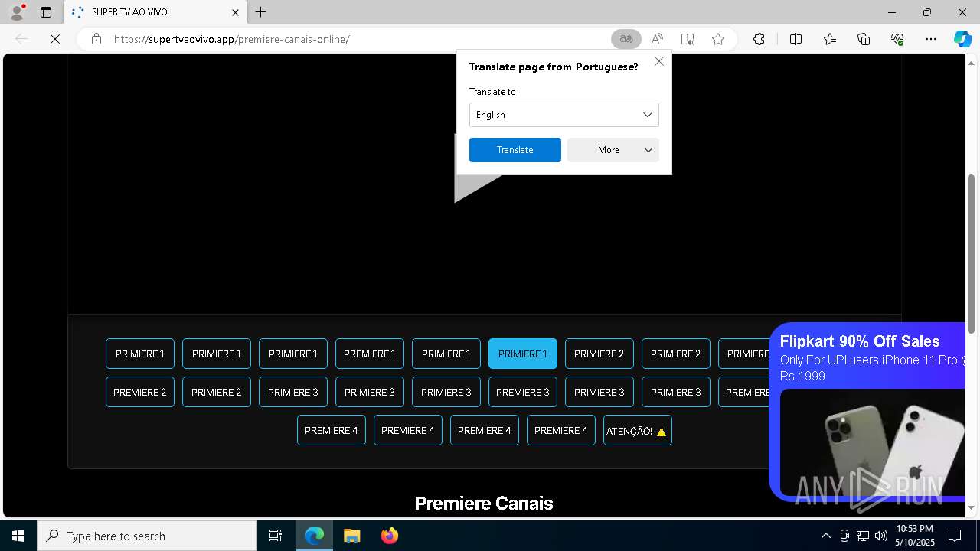Click the translate icon in address bar

tap(626, 39)
